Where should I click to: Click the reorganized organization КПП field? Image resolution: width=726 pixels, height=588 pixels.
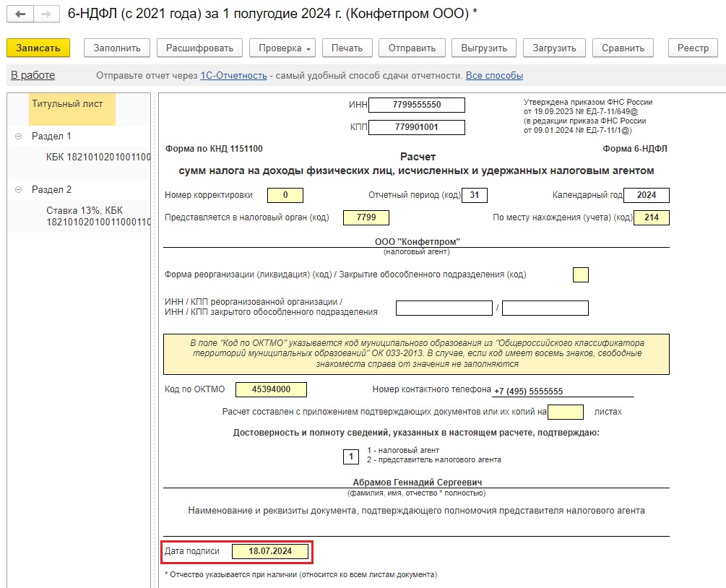[545, 308]
